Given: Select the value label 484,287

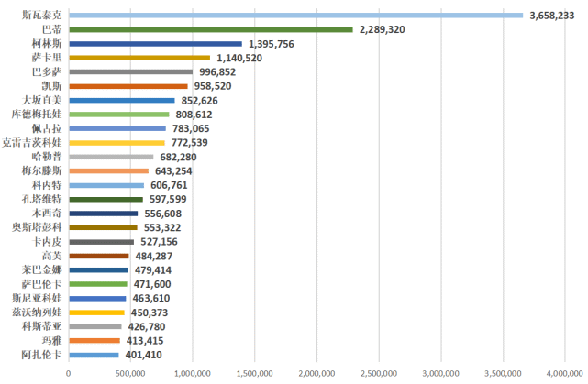Looking at the screenshot, I should coord(154,257).
